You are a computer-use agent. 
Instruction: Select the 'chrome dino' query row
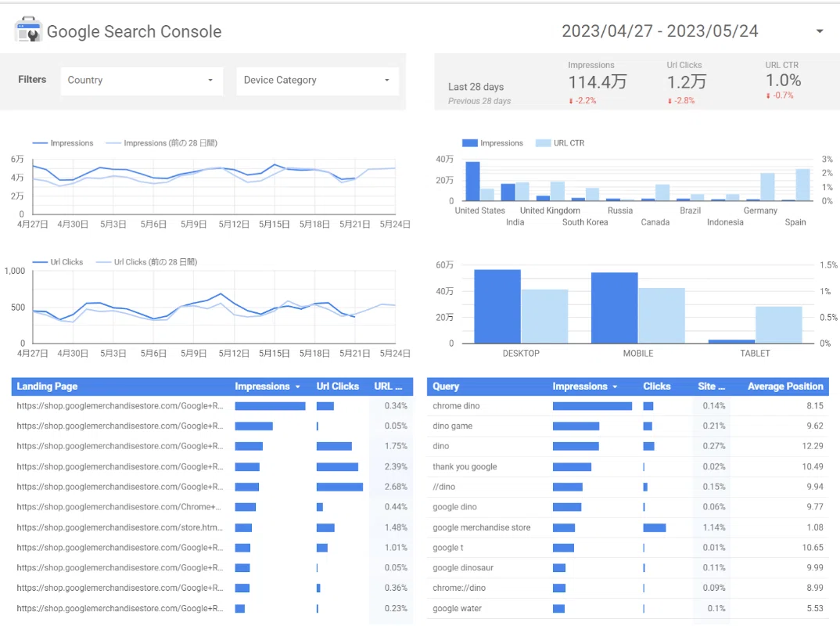click(628, 405)
